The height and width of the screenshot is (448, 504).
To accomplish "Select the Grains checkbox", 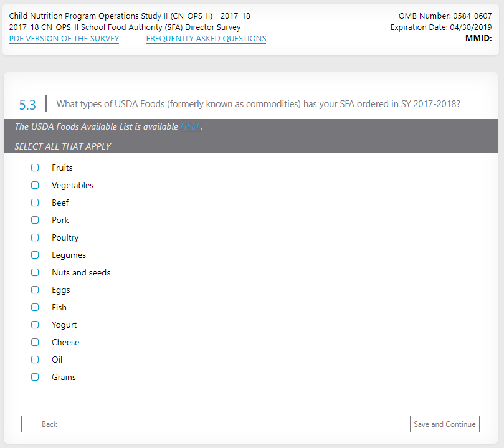I will click(x=35, y=377).
